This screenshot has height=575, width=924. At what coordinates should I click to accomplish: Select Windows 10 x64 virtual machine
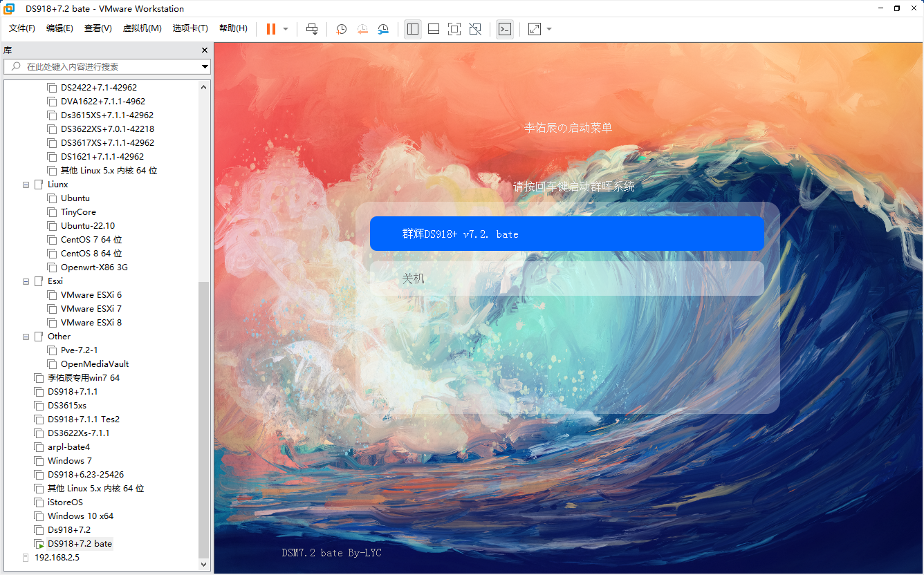81,516
